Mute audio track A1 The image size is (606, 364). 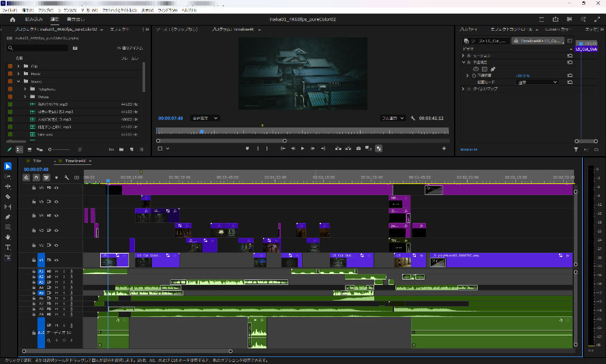click(x=57, y=272)
